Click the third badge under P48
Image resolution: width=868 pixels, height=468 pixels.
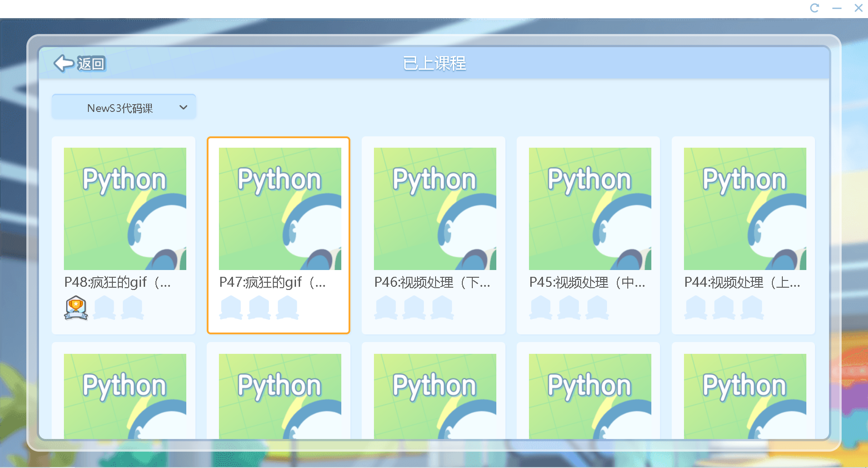[133, 308]
